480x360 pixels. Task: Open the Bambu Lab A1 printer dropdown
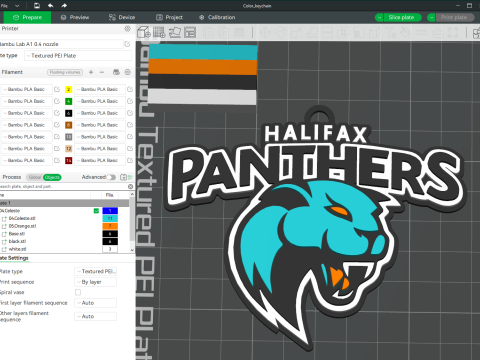[x=61, y=44]
